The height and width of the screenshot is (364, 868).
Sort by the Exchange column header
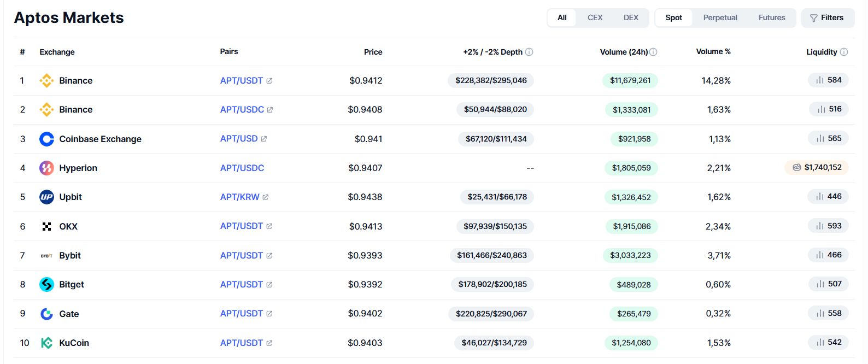click(57, 52)
